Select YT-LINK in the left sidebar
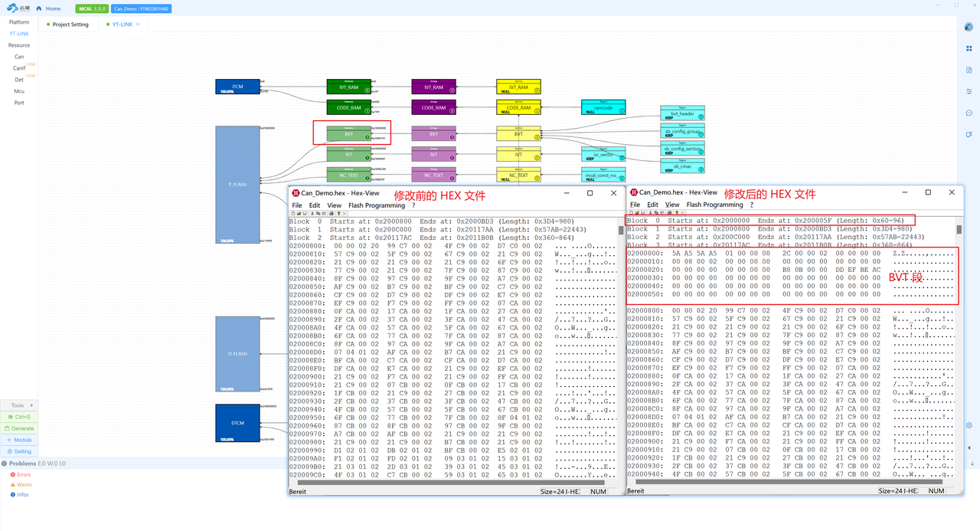 [19, 34]
